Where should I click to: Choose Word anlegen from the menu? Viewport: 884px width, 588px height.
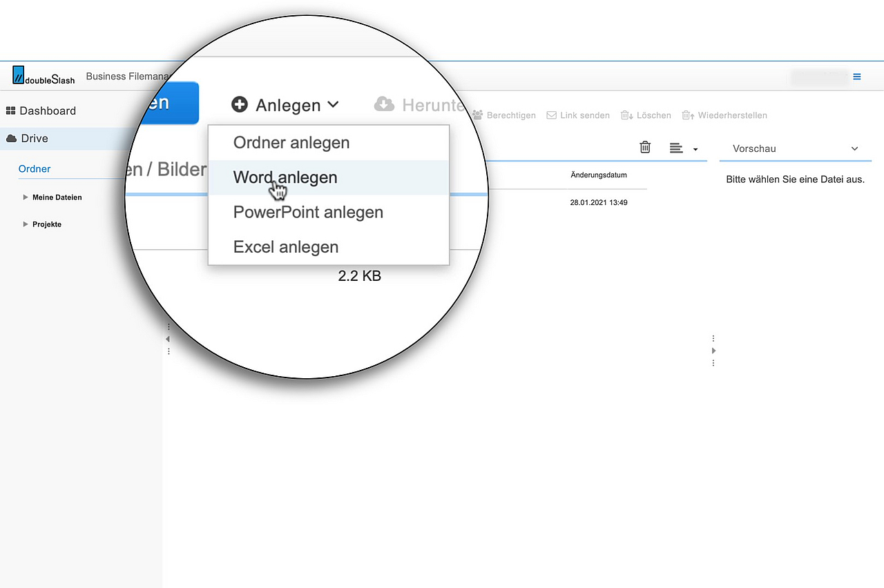[285, 177]
